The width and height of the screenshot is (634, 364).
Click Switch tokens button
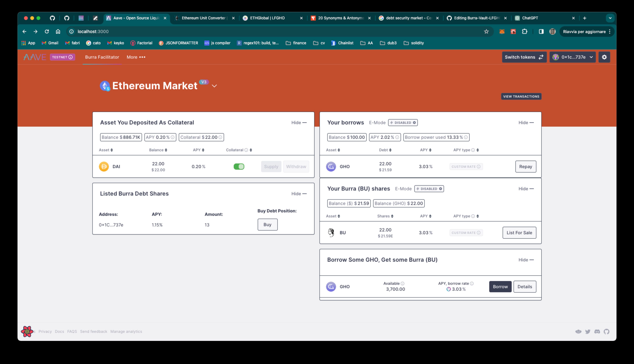524,57
